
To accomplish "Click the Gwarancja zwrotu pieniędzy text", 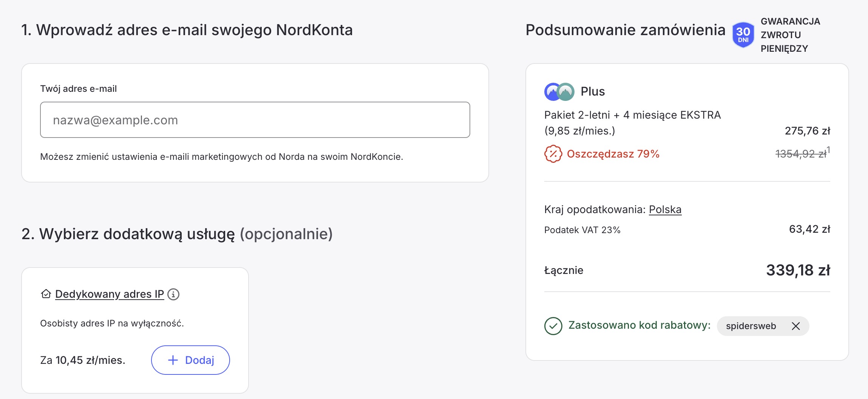I will [x=790, y=35].
